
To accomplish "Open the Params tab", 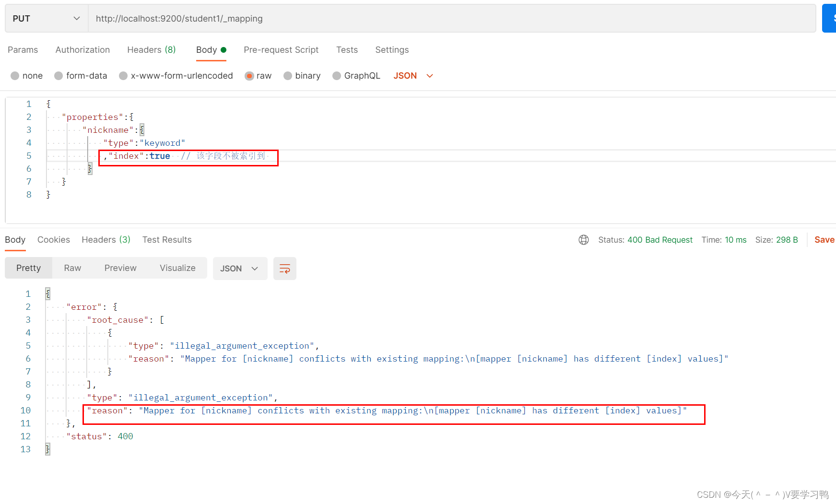I will [x=23, y=50].
